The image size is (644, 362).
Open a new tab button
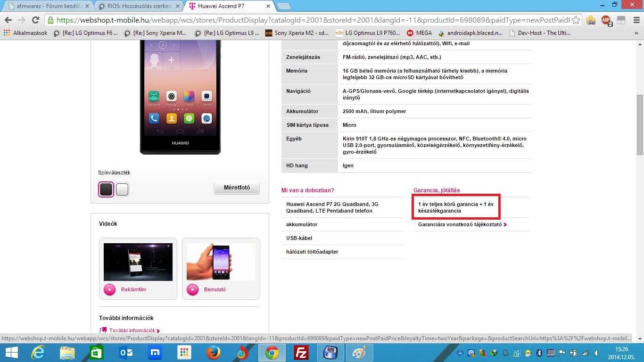tap(283, 6)
